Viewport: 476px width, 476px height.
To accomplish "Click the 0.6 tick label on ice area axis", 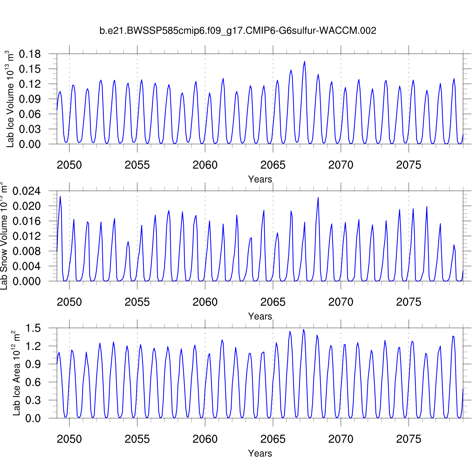I will (33, 382).
